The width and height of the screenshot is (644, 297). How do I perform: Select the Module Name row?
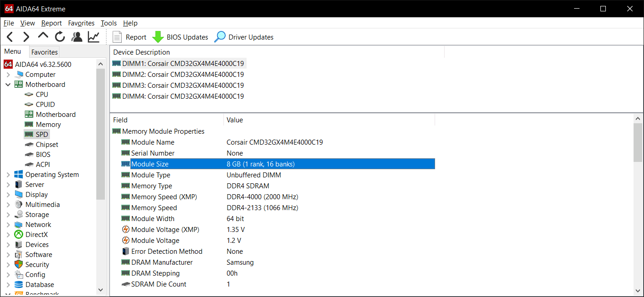pos(278,142)
